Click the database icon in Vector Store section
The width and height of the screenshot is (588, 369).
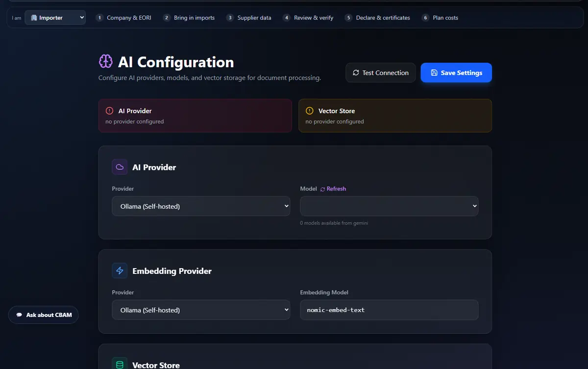pyautogui.click(x=120, y=364)
